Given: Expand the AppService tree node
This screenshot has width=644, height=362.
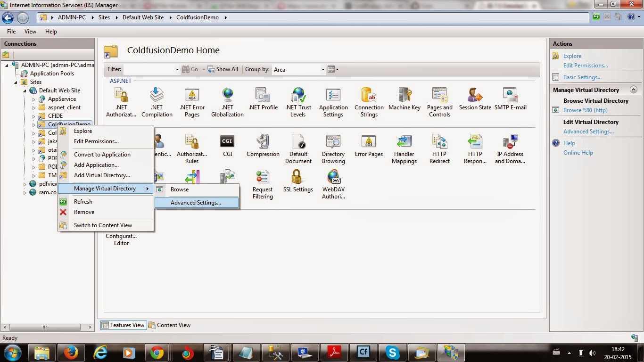Looking at the screenshot, I should point(34,99).
